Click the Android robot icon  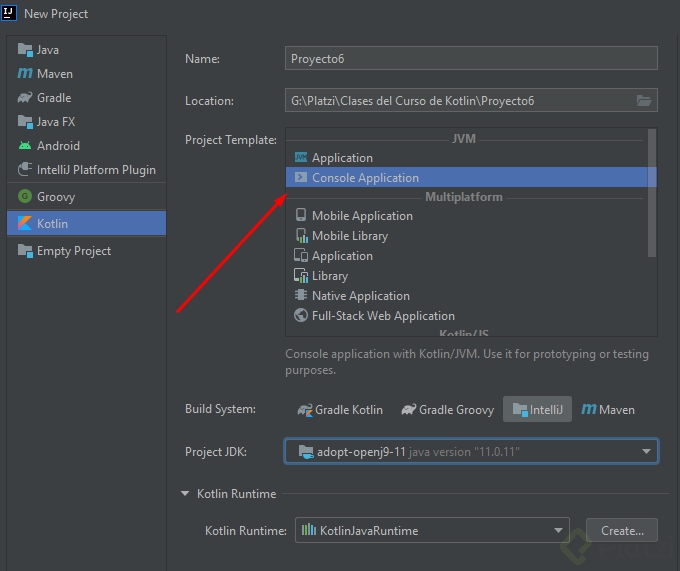tap(25, 146)
